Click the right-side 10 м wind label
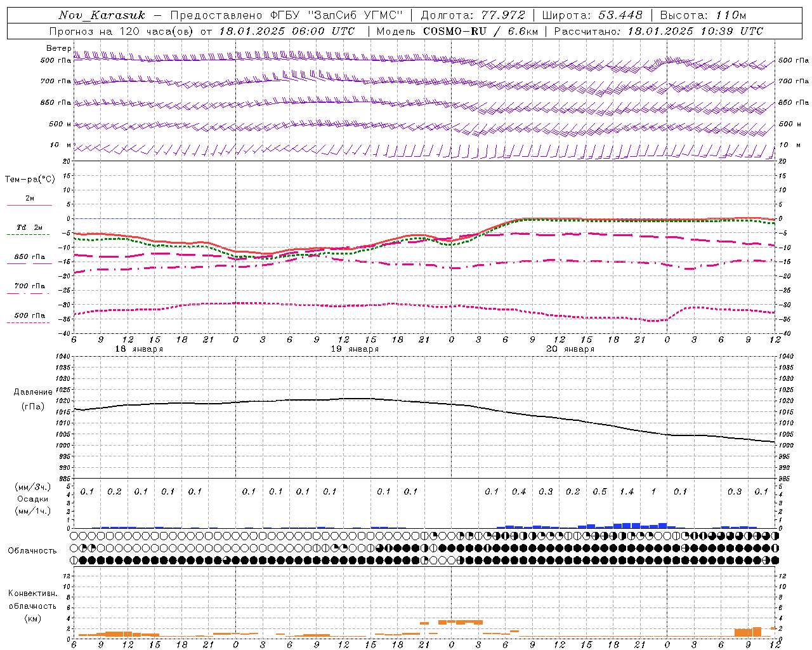The image size is (812, 650). click(789, 145)
